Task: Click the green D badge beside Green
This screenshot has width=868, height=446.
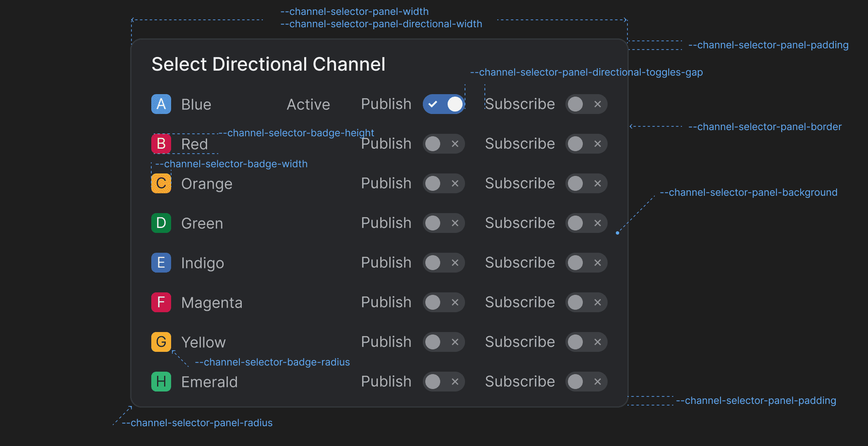Action: click(161, 223)
